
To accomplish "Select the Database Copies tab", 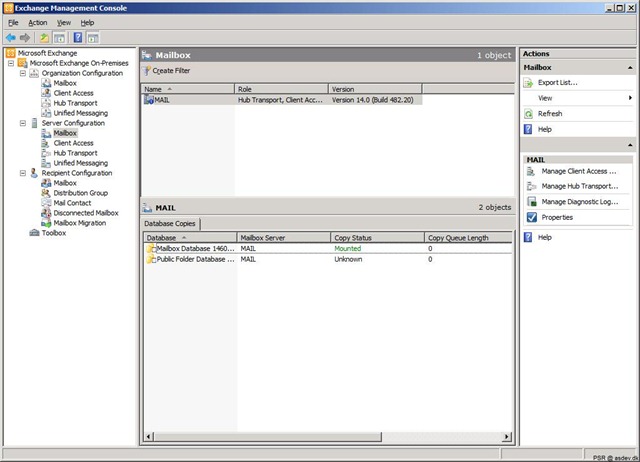I will (170, 224).
